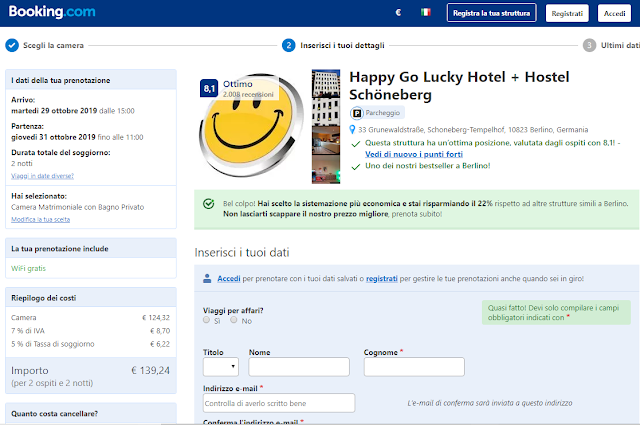The height and width of the screenshot is (425, 640).
Task: Click Modifica la tua scelta link
Action: pyautogui.click(x=40, y=220)
